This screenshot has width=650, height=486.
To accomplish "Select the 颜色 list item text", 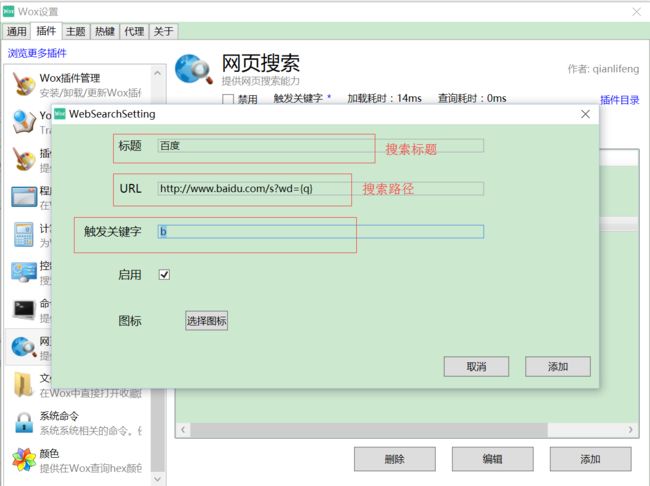I will coord(49,454).
